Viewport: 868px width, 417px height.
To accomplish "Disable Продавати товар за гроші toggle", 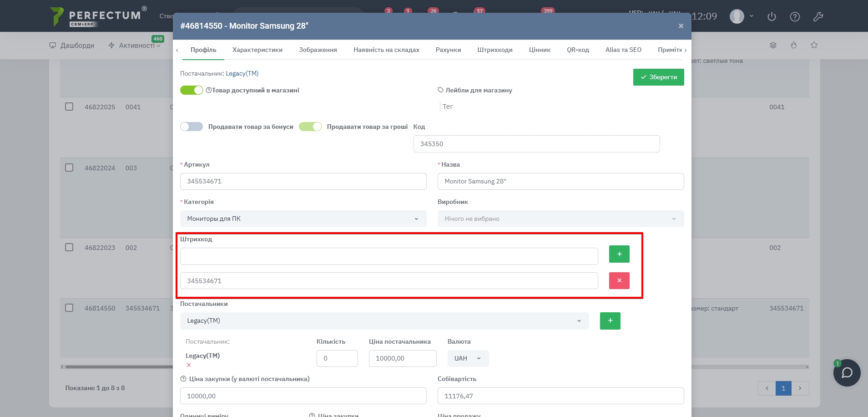I will point(310,127).
